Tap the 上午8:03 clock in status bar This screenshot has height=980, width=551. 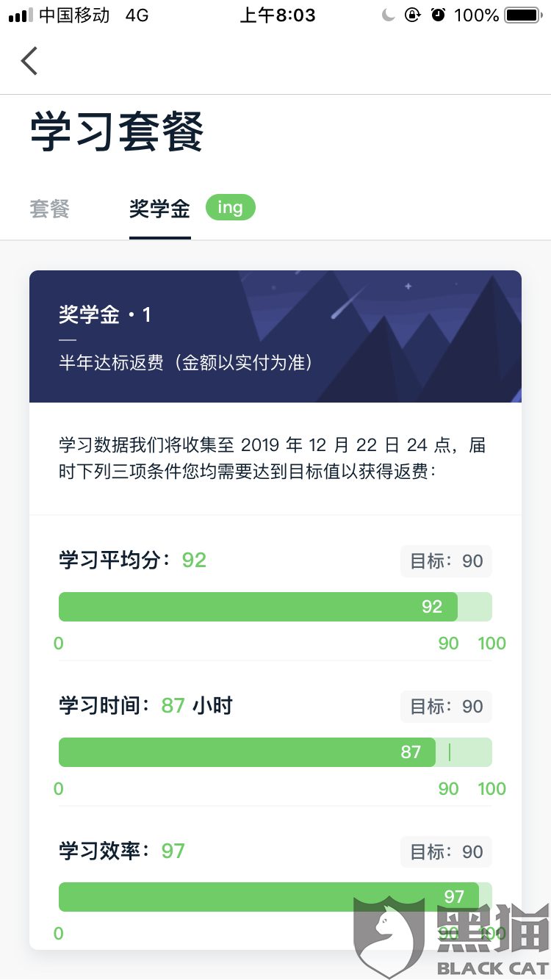tap(278, 15)
